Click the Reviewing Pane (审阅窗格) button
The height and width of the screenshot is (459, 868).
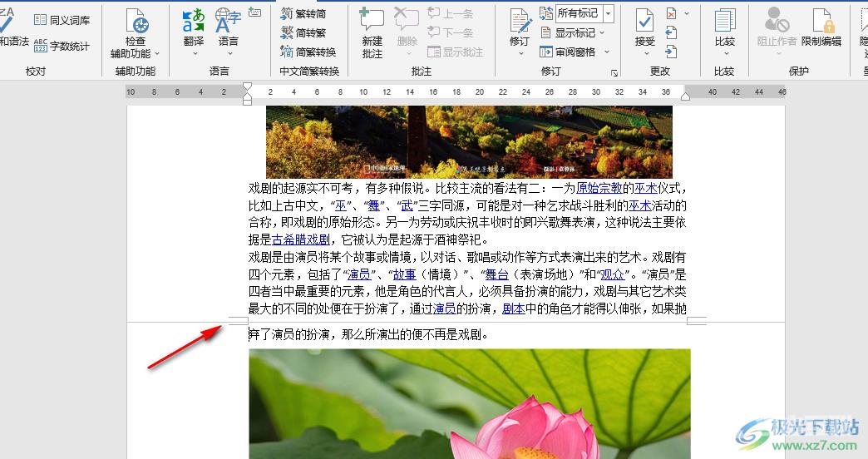click(x=569, y=52)
